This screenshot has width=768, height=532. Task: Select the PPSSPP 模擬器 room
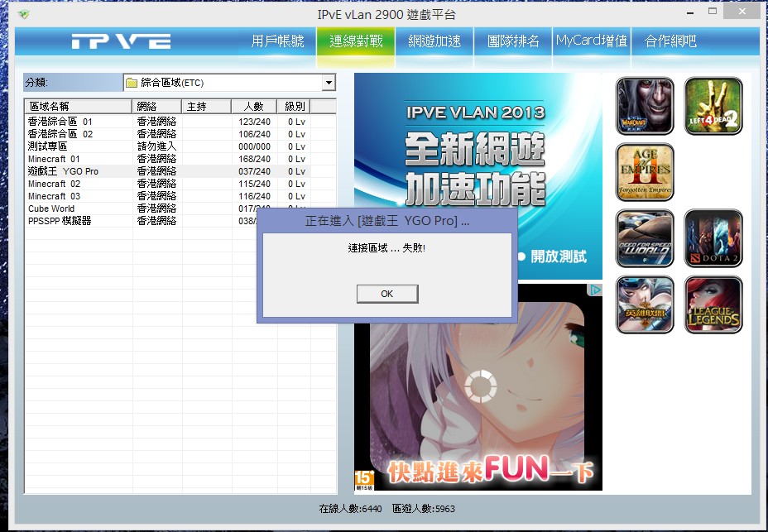click(141, 221)
